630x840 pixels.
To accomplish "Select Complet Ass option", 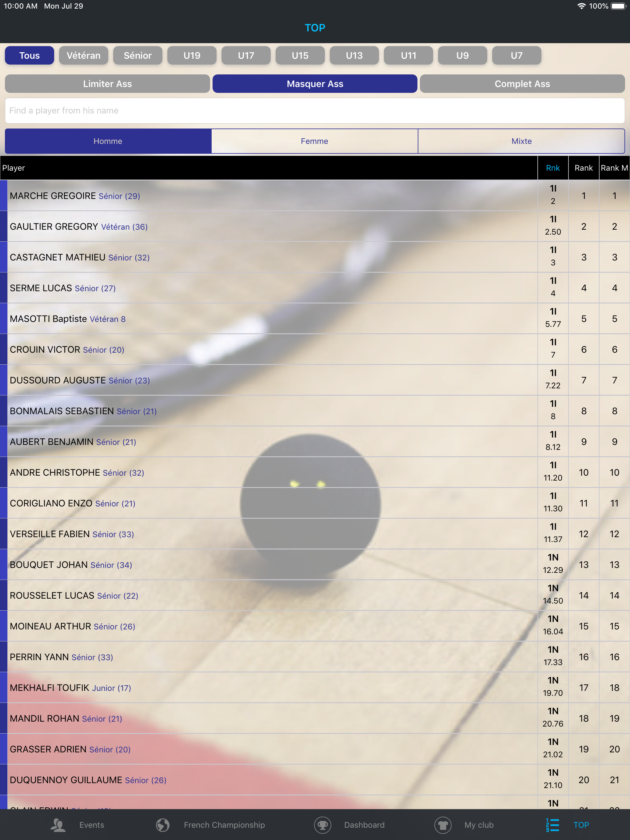I will pos(522,84).
